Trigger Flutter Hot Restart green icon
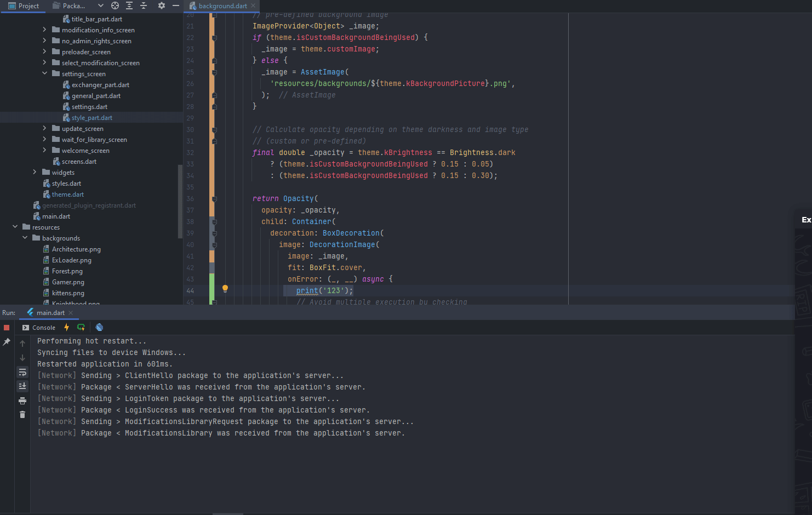The height and width of the screenshot is (515, 812). click(x=81, y=328)
